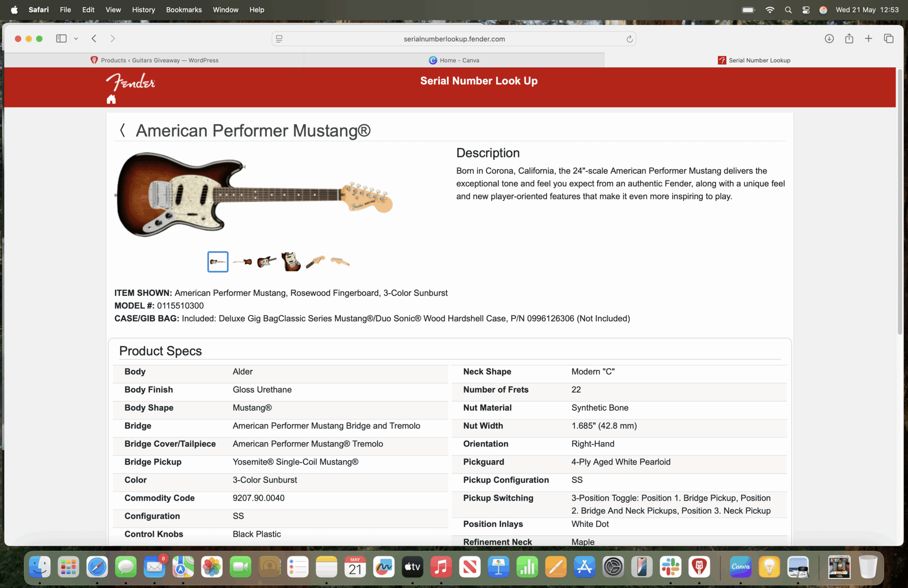Toggle Safari sidebar button
The image size is (908, 588).
[x=62, y=39]
